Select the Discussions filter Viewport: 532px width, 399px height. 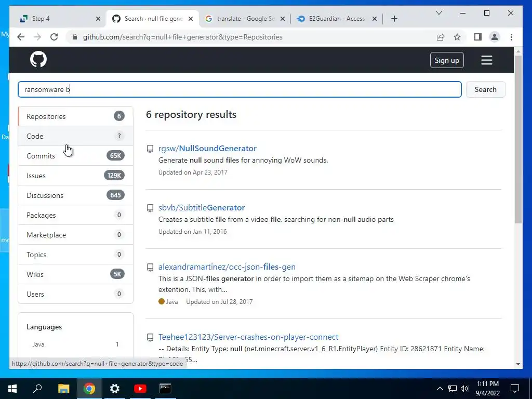75,195
